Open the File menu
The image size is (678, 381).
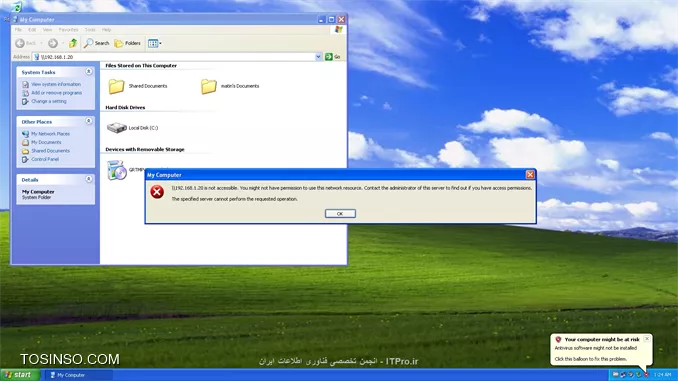pyautogui.click(x=18, y=30)
